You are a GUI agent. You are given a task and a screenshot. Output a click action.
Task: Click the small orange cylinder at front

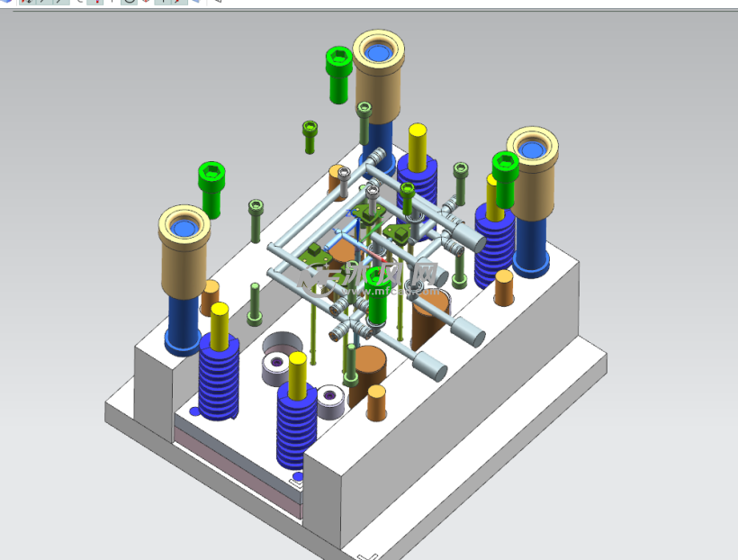[x=376, y=404]
